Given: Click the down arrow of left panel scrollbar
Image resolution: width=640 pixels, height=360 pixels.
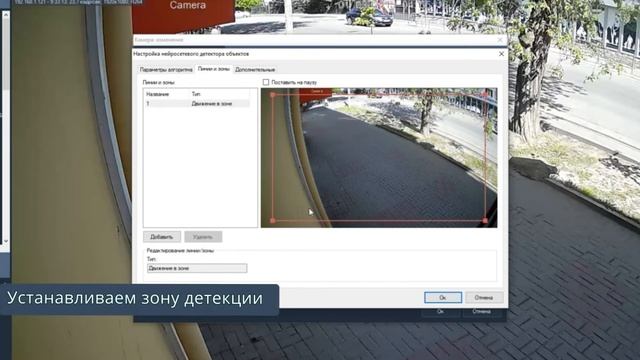Looking at the screenshot, I should (6, 241).
